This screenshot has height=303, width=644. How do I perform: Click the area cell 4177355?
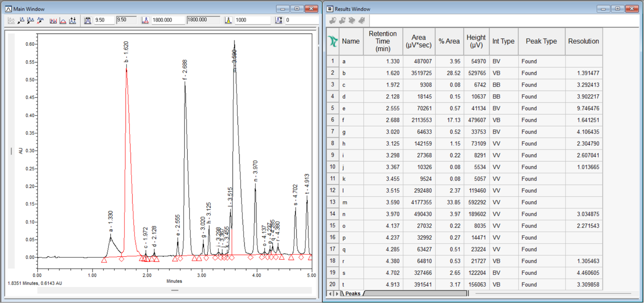point(419,202)
